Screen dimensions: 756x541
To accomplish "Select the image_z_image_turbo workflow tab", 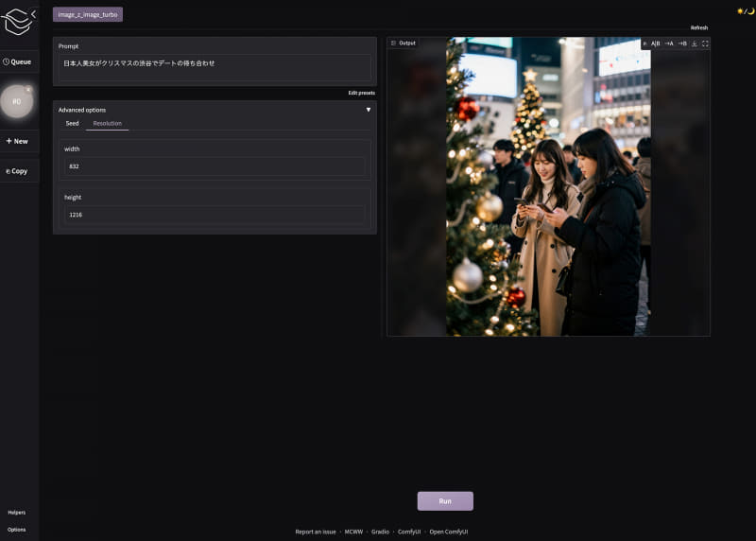I will click(x=88, y=14).
